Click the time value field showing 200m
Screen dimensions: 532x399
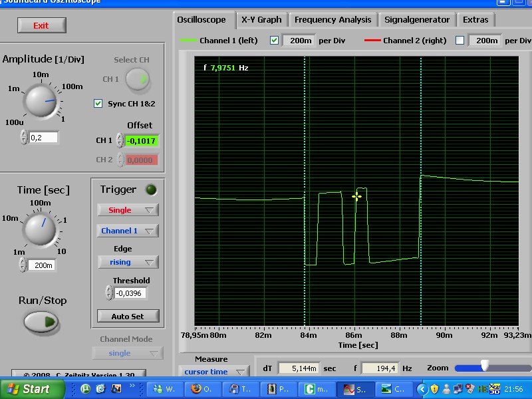point(41,265)
